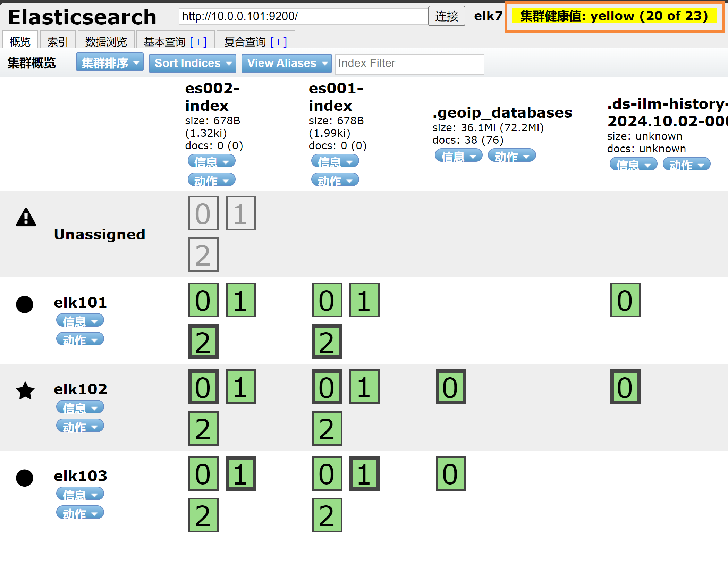Add a new 基本查询 tab with [+]
Image resolution: width=728 pixels, height=572 pixels.
click(x=198, y=42)
